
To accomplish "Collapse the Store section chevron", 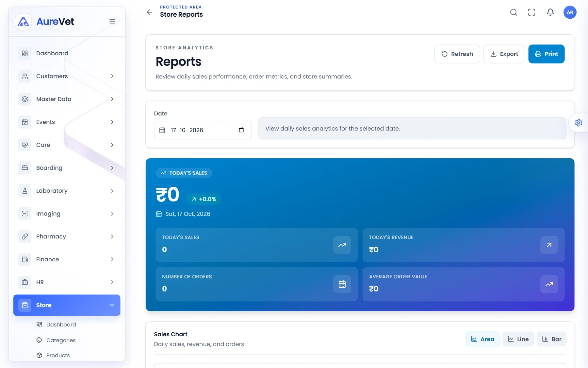I will point(112,305).
